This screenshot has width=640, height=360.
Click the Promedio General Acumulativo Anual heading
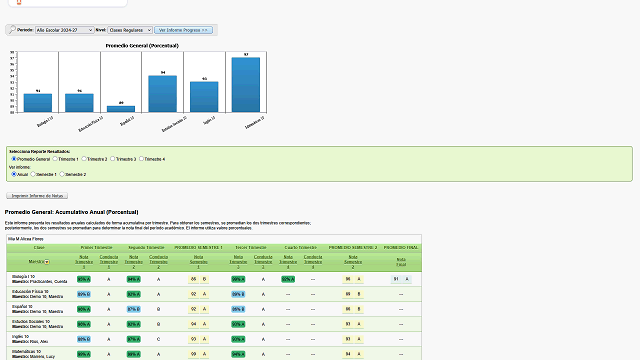[x=71, y=212]
